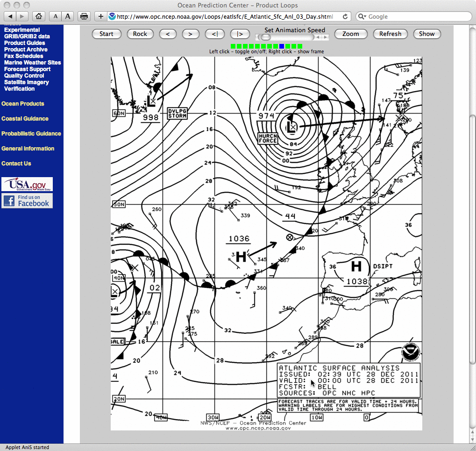This screenshot has width=476, height=451.
Task: Select Ocean Products menu item
Action: (23, 104)
